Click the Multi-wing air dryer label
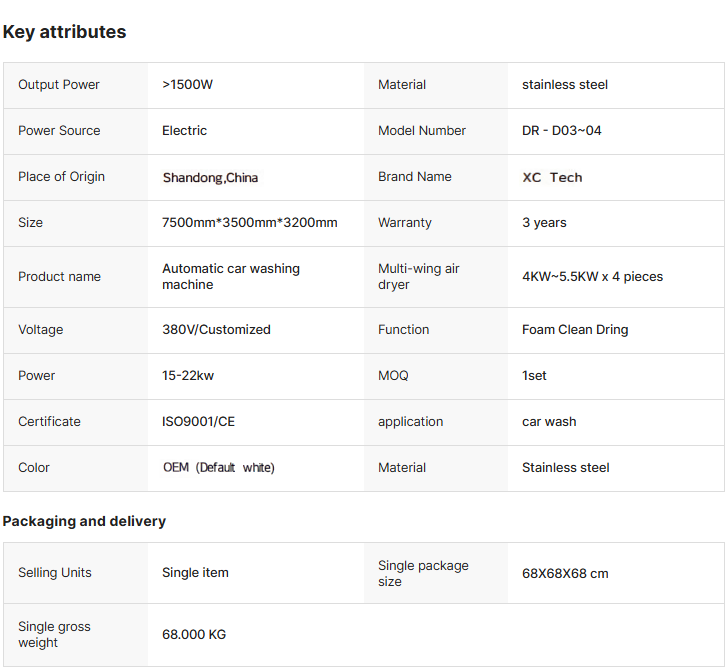 (418, 277)
